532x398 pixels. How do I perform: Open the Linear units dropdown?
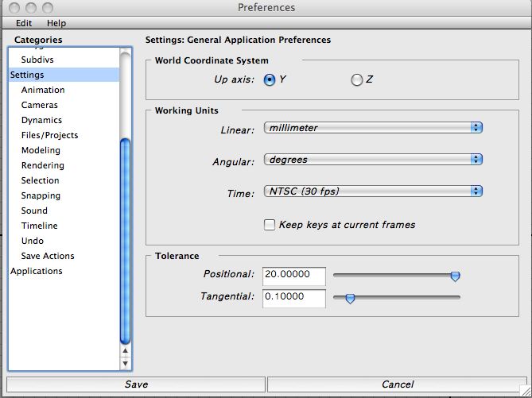tap(373, 128)
